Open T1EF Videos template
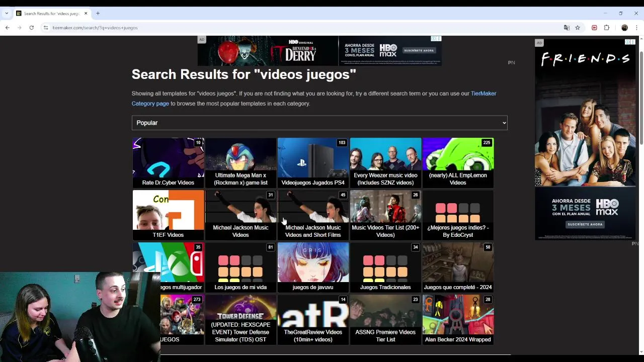Viewport: 644px width, 362px height. click(x=168, y=215)
